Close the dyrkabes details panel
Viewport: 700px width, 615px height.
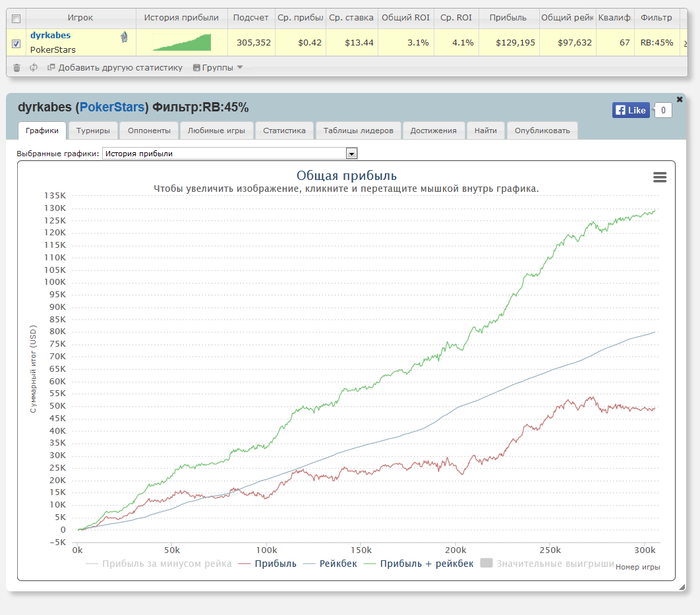679,99
